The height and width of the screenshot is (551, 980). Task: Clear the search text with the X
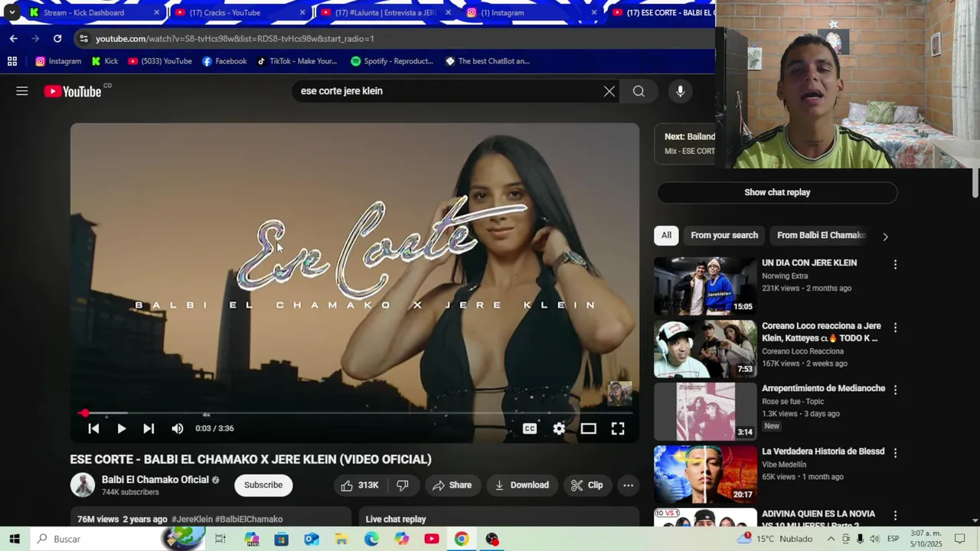coord(609,91)
